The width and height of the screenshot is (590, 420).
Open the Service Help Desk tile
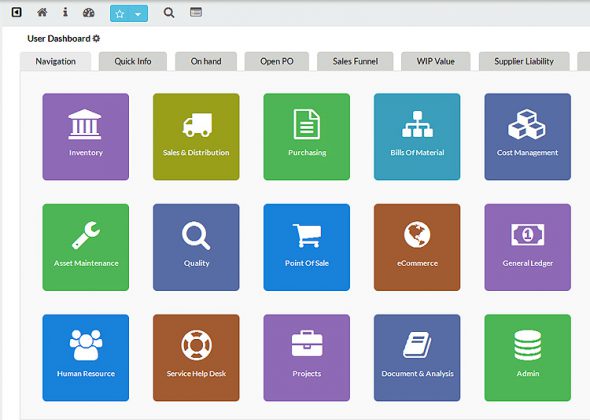pos(196,358)
